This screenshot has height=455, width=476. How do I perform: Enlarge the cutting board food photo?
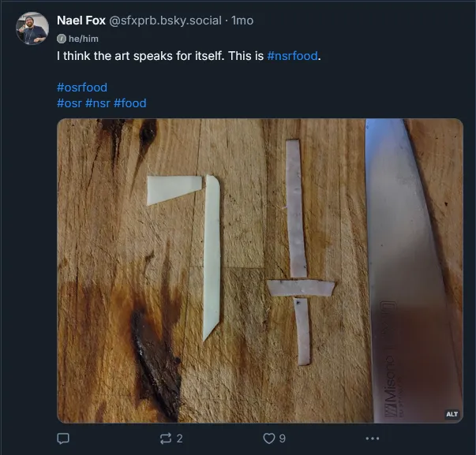click(x=260, y=270)
